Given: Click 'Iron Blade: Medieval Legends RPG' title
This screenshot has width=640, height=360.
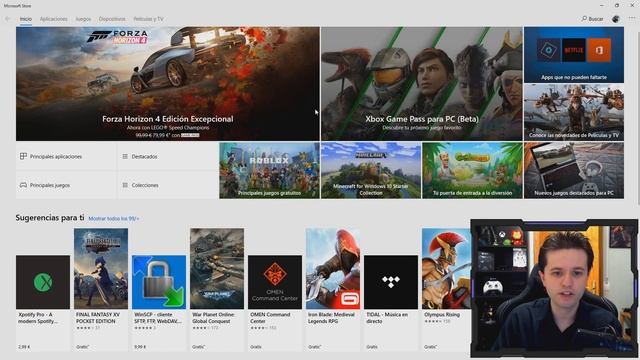Looking at the screenshot, I should [331, 318].
